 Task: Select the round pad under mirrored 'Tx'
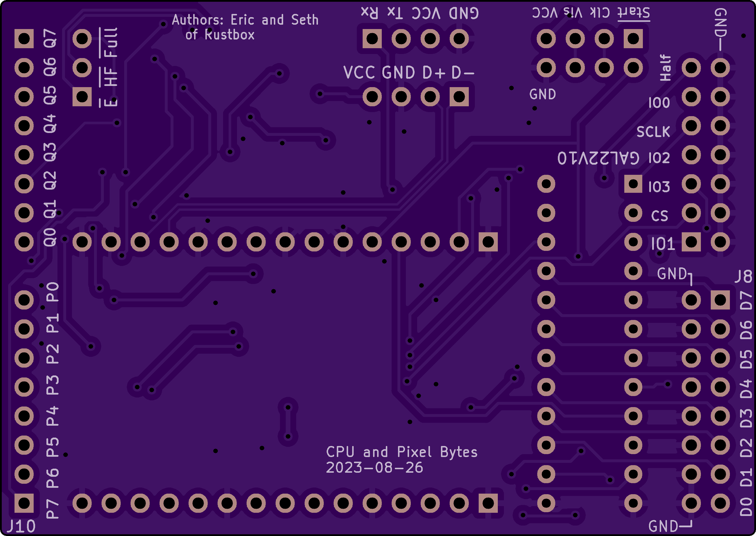(401, 39)
